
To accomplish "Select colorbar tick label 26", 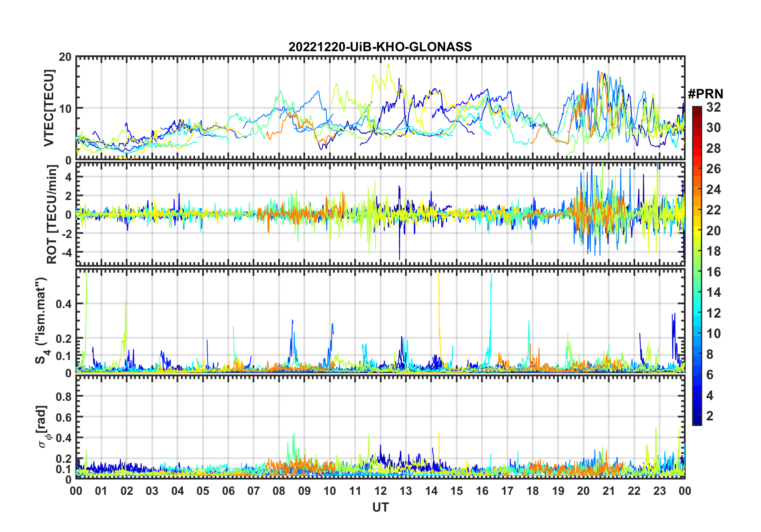I will click(713, 169).
